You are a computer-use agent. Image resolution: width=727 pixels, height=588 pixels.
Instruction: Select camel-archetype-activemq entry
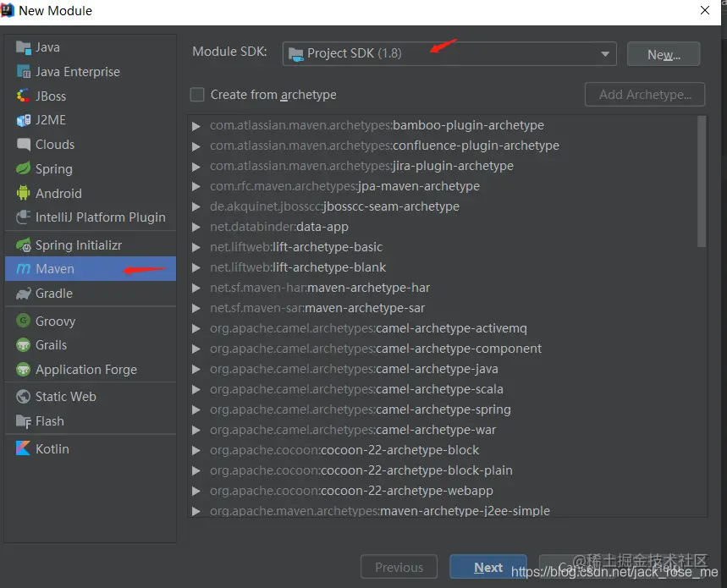(x=369, y=328)
